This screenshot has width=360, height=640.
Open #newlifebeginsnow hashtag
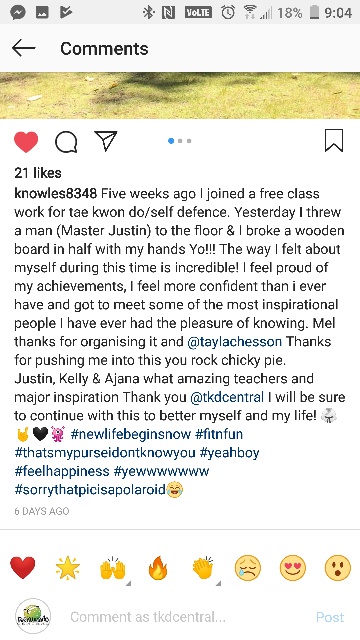131,434
